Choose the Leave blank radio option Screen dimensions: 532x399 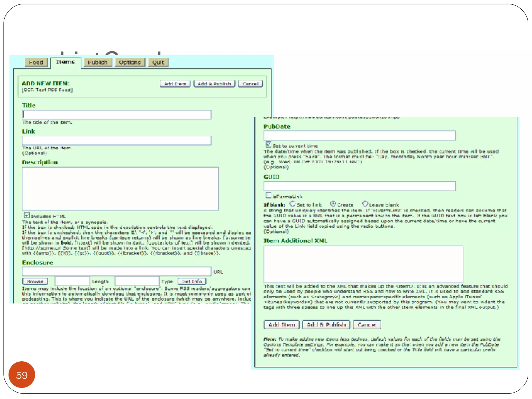tap(365, 204)
